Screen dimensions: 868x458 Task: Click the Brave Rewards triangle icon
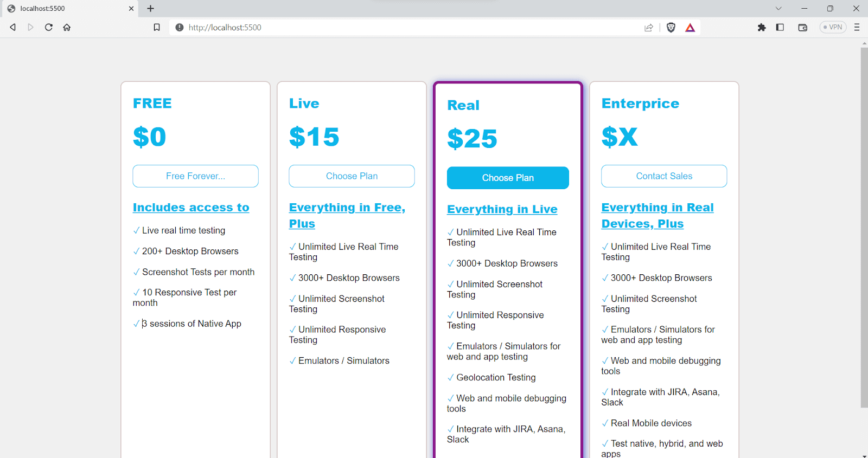click(690, 28)
